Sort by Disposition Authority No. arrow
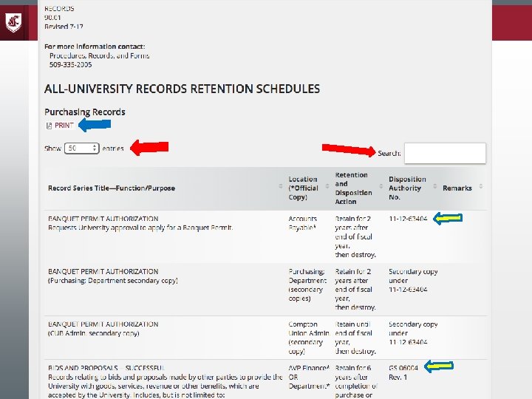 pyautogui.click(x=435, y=186)
